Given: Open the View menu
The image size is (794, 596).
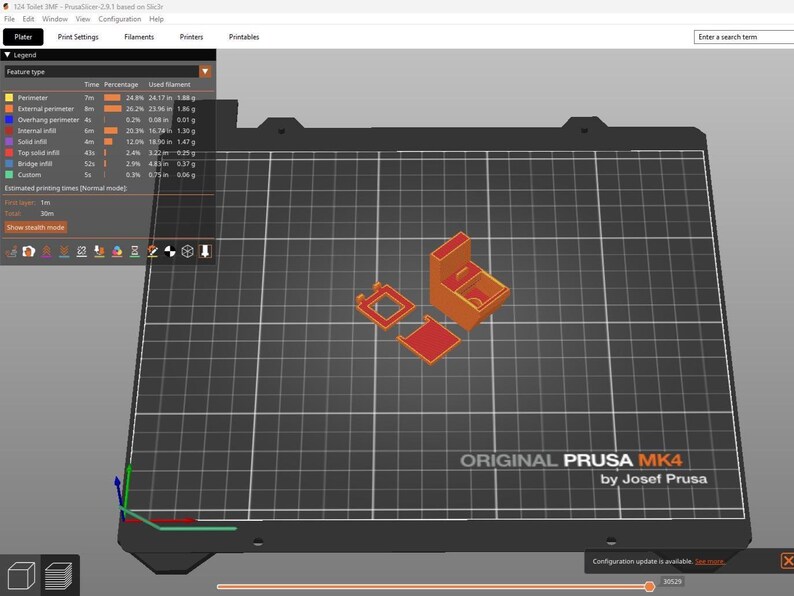Looking at the screenshot, I should pos(83,19).
